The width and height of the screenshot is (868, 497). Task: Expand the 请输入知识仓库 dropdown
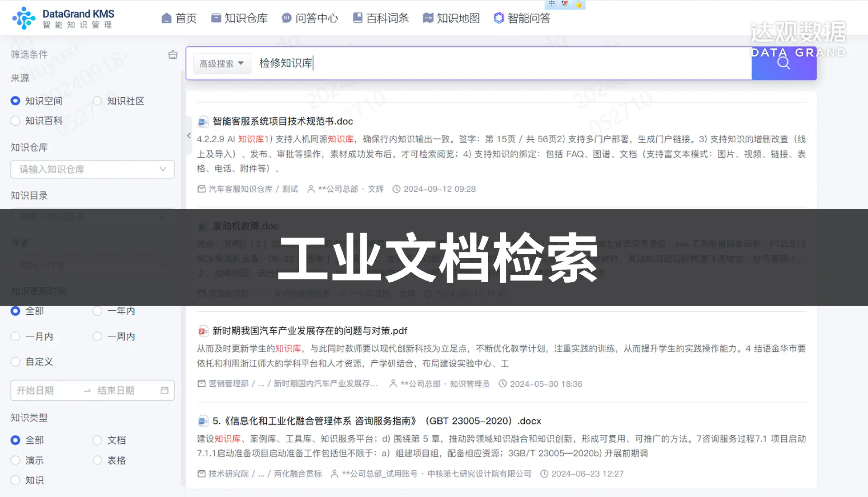point(92,169)
